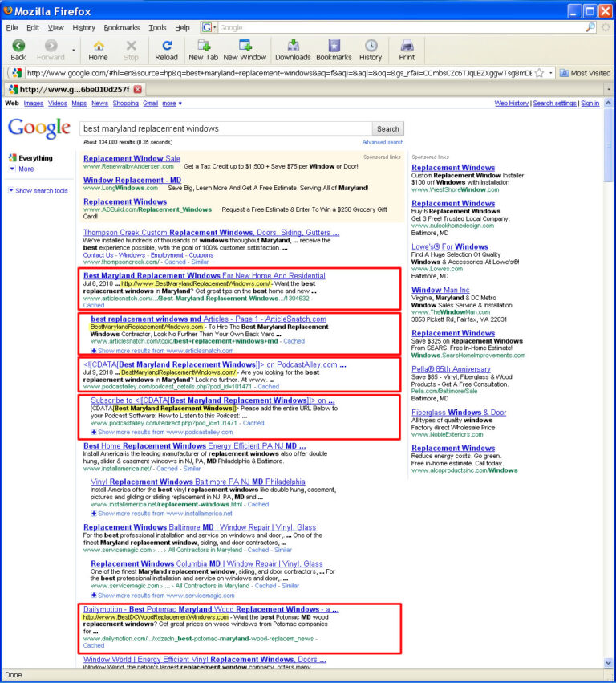Image resolution: width=616 pixels, height=683 pixels.
Task: Open Gmail link
Action: [x=150, y=104]
